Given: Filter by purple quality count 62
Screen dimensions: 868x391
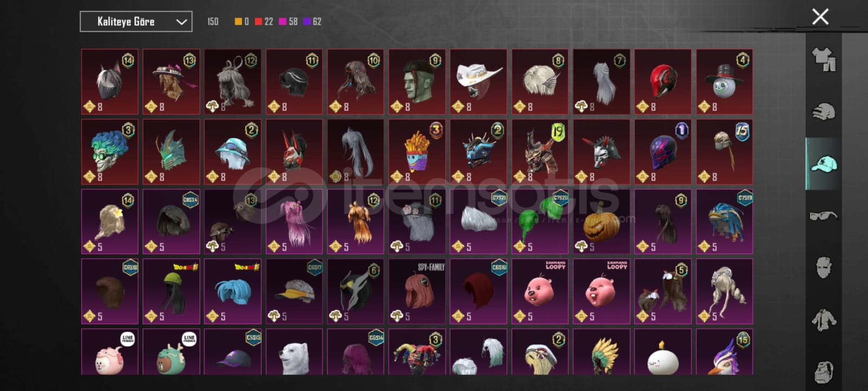Looking at the screenshot, I should click(312, 22).
